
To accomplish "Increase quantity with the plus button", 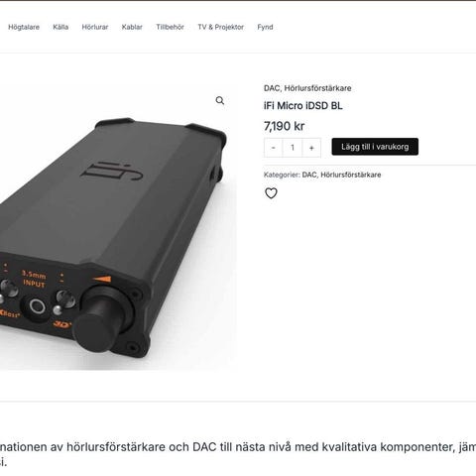I will pos(311,148).
